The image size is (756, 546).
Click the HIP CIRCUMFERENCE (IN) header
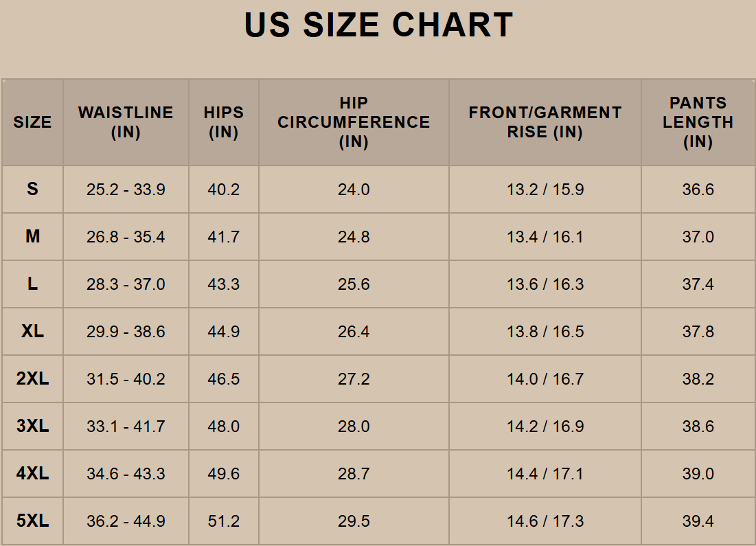coord(354,122)
